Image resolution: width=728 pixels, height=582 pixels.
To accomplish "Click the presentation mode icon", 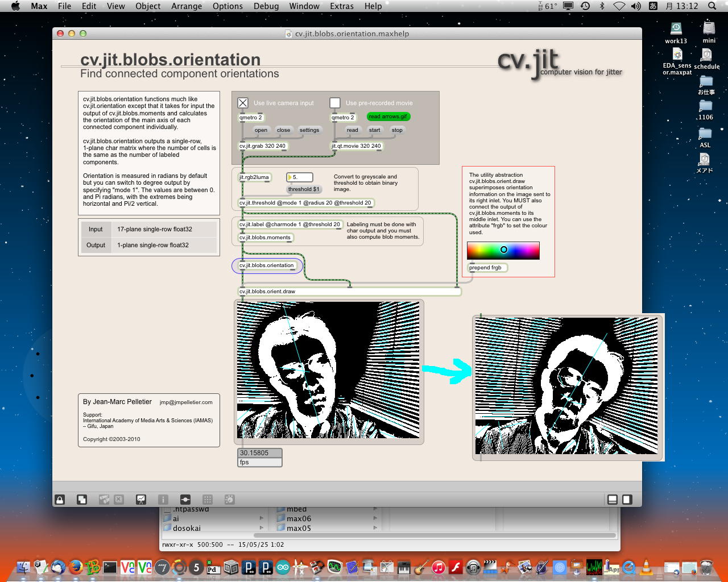I will coord(141,500).
